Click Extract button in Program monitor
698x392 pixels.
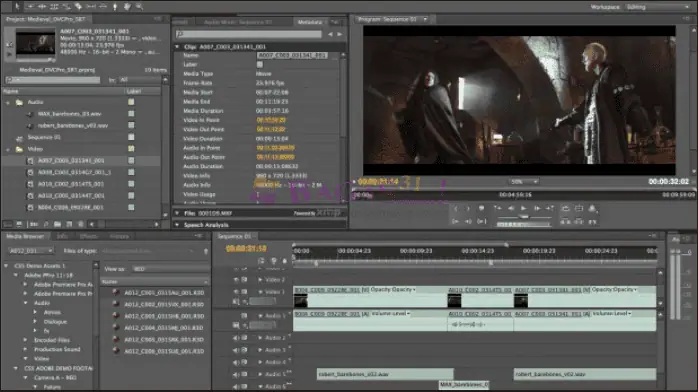[579, 221]
